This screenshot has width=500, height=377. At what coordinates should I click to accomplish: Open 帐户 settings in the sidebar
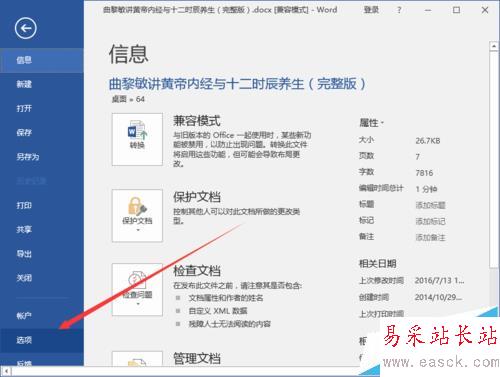click(42, 316)
